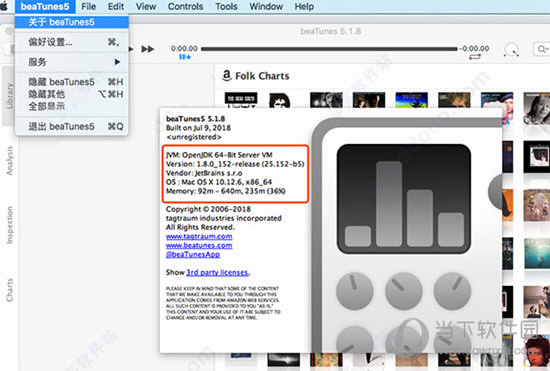Open the Tools menu
This screenshot has height=371, width=550.
226,6
